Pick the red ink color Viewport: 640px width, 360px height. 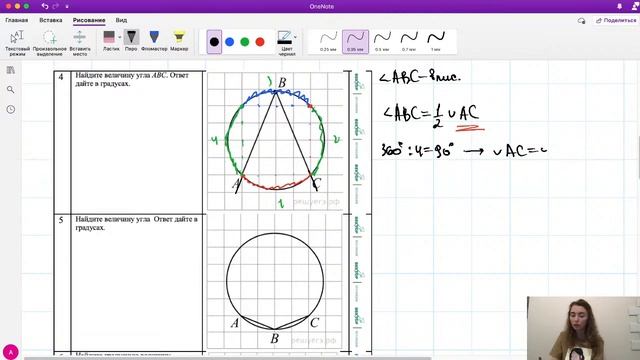pos(260,42)
